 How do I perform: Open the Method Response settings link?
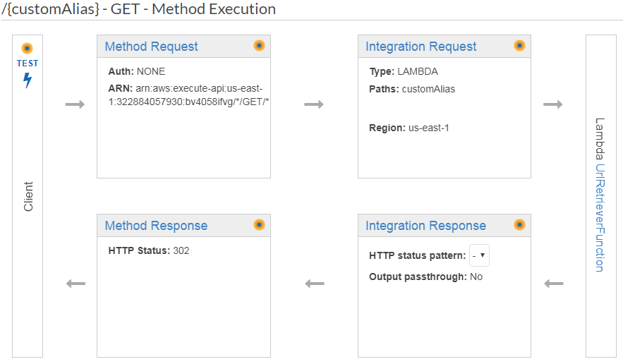pos(156,226)
